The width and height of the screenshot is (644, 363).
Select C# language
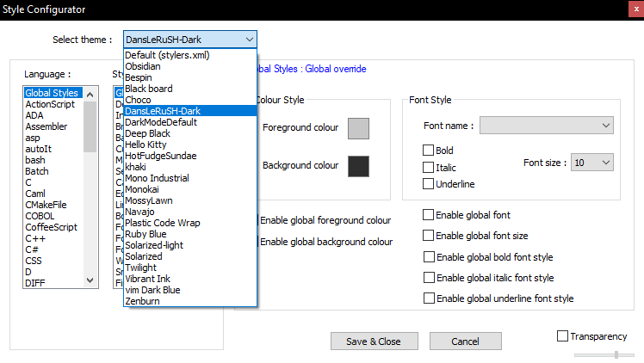(x=53, y=249)
